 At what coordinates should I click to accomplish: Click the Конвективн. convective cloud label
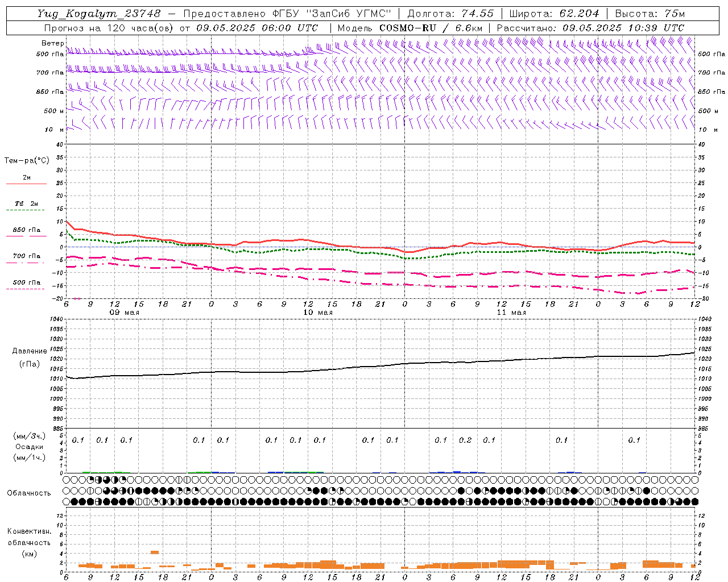pyautogui.click(x=29, y=531)
